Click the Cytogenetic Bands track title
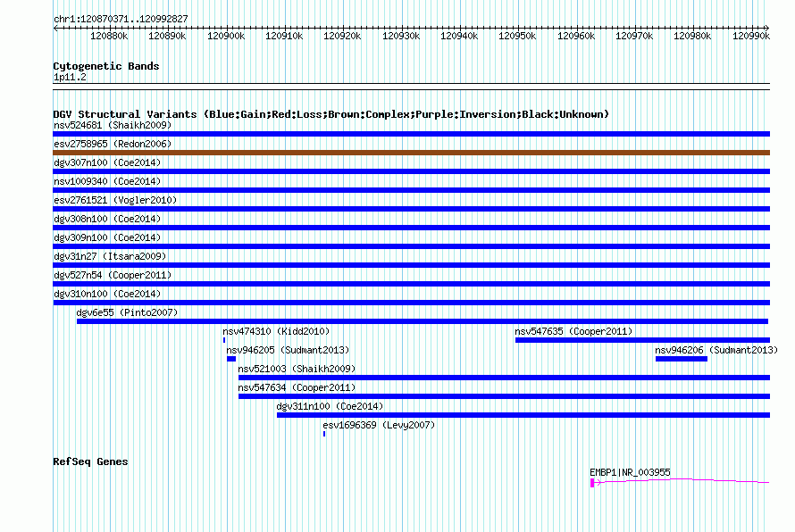 tap(106, 66)
